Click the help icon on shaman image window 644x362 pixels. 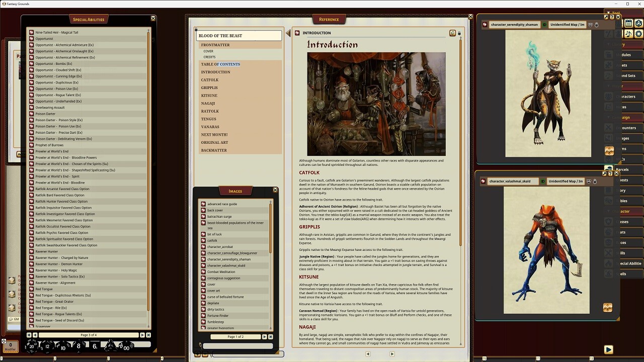pos(612,17)
